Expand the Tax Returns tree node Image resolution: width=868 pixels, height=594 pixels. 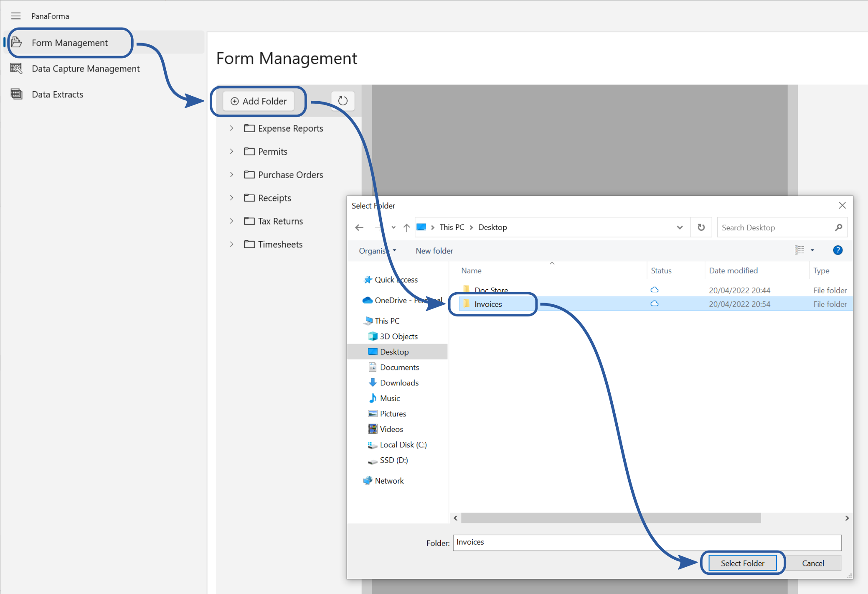click(231, 221)
